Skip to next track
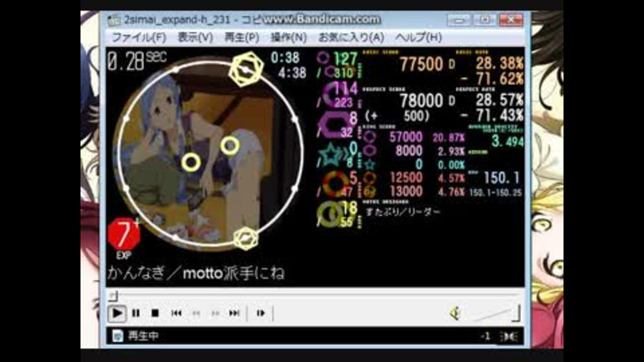Screen dimensions: 644x362 coord(235,313)
